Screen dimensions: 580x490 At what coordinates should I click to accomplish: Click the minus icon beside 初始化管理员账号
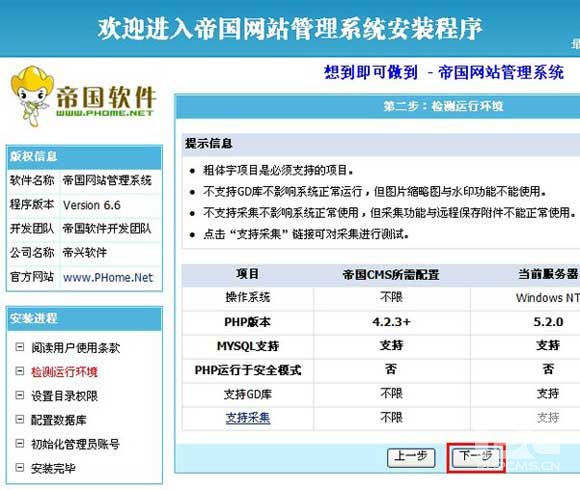pyautogui.click(x=20, y=443)
